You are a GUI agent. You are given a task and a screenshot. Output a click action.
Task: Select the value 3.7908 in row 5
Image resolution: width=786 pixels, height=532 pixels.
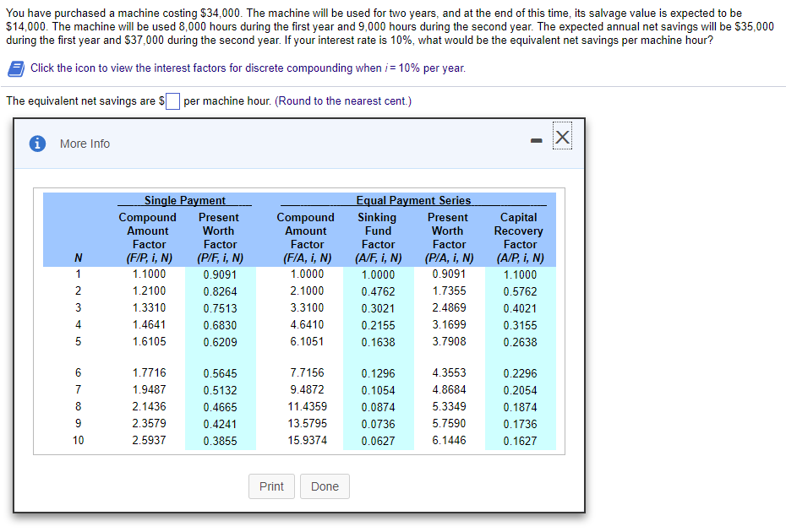tap(449, 342)
